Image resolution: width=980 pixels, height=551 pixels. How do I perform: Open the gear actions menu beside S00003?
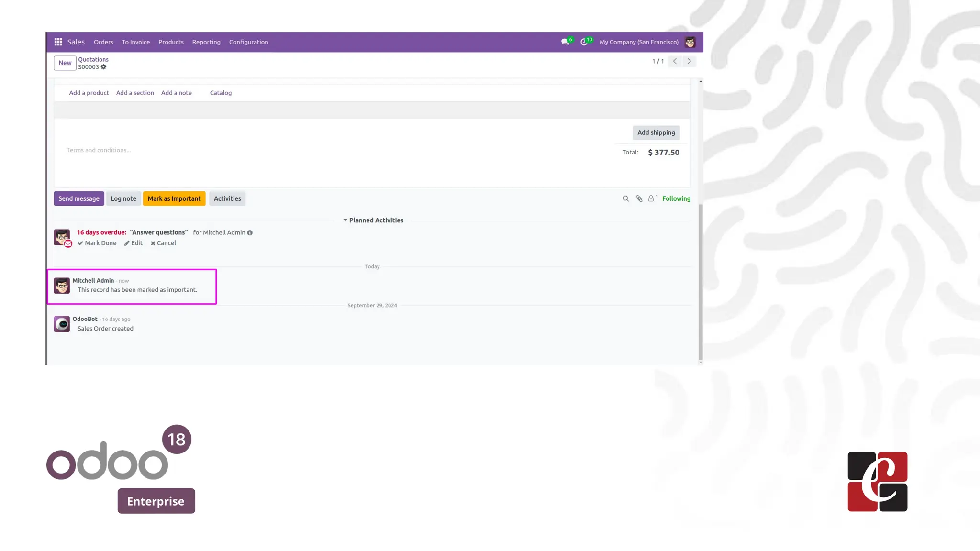tap(103, 67)
